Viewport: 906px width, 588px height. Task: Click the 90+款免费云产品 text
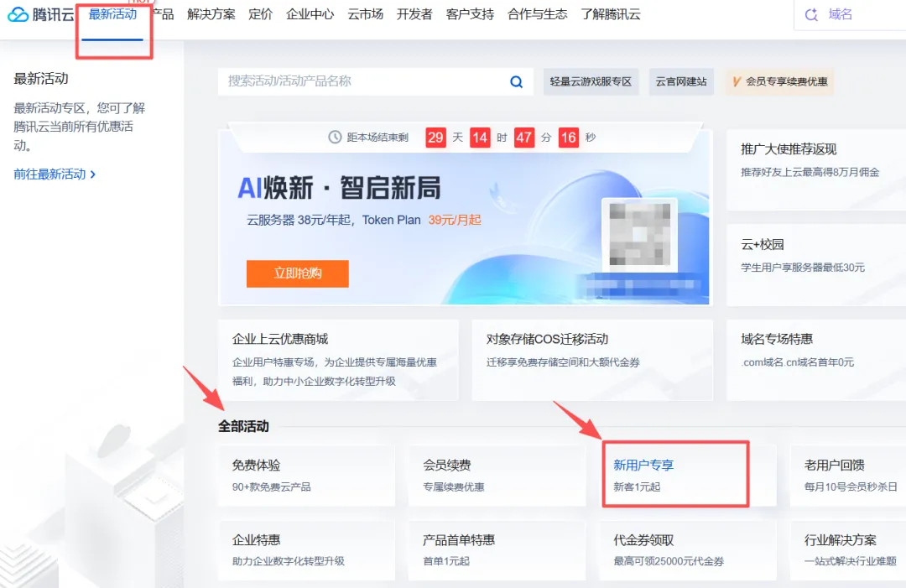[272, 487]
